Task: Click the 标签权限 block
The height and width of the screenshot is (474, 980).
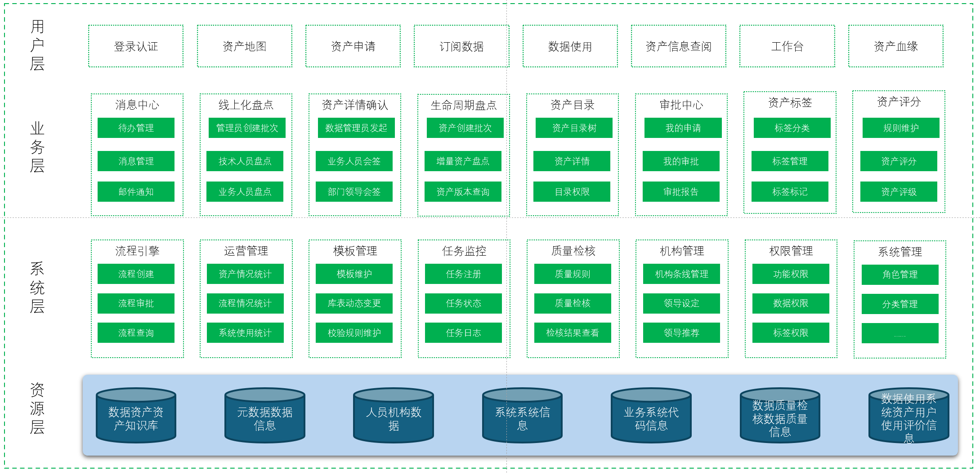Action: 791,333
